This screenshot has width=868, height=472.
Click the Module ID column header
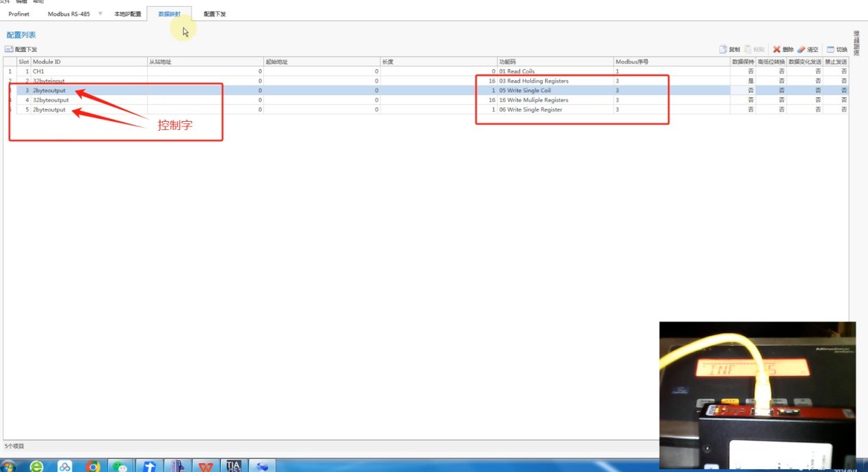point(89,62)
